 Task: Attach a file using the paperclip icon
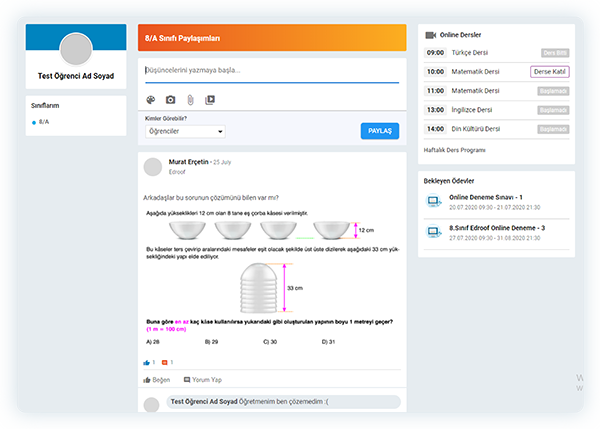[x=189, y=100]
